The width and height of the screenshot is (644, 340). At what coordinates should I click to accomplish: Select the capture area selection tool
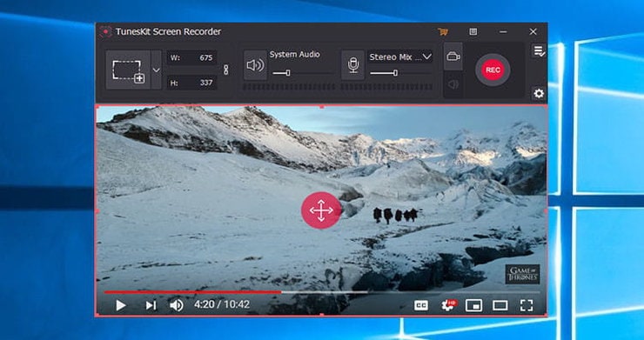tap(128, 70)
